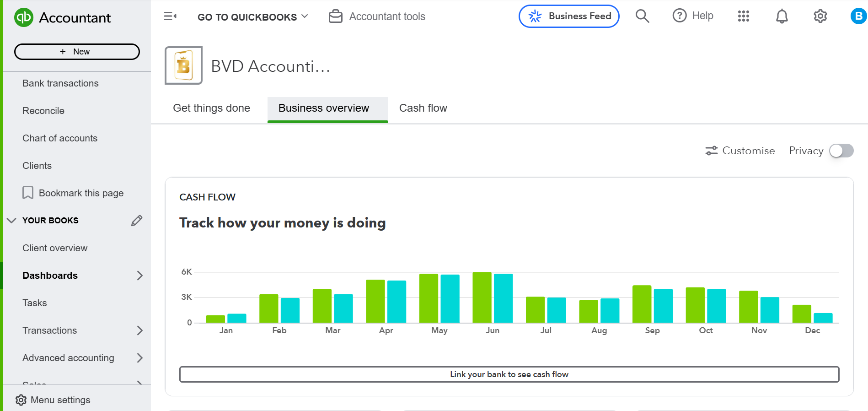Switch to Get things done tab
Image resolution: width=868 pixels, height=411 pixels.
click(x=212, y=108)
